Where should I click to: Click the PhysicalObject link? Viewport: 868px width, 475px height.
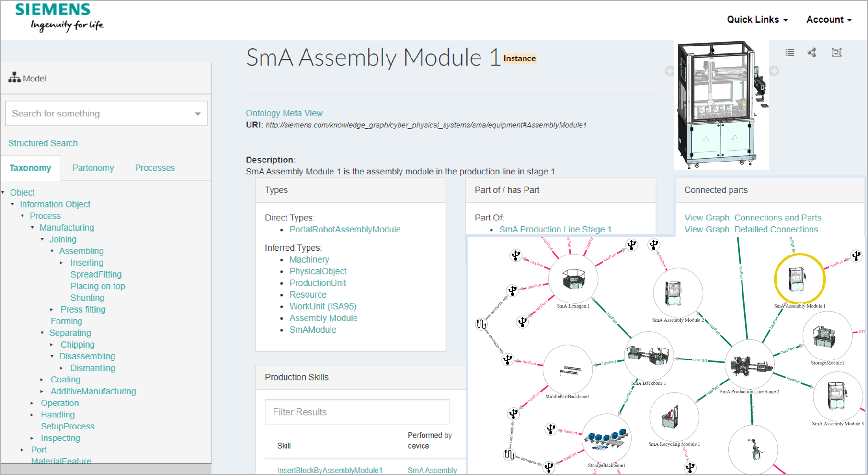pos(318,271)
